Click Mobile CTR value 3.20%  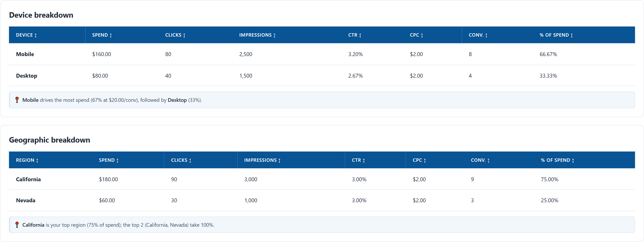[356, 54]
